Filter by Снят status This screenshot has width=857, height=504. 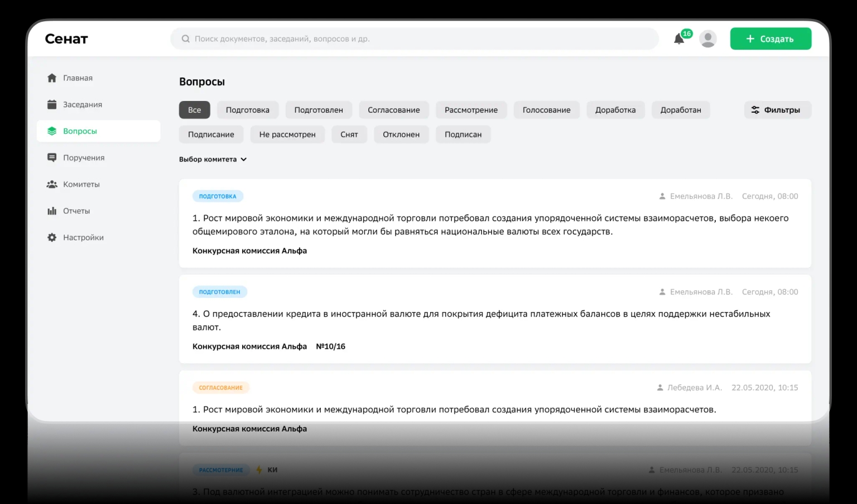tap(349, 134)
